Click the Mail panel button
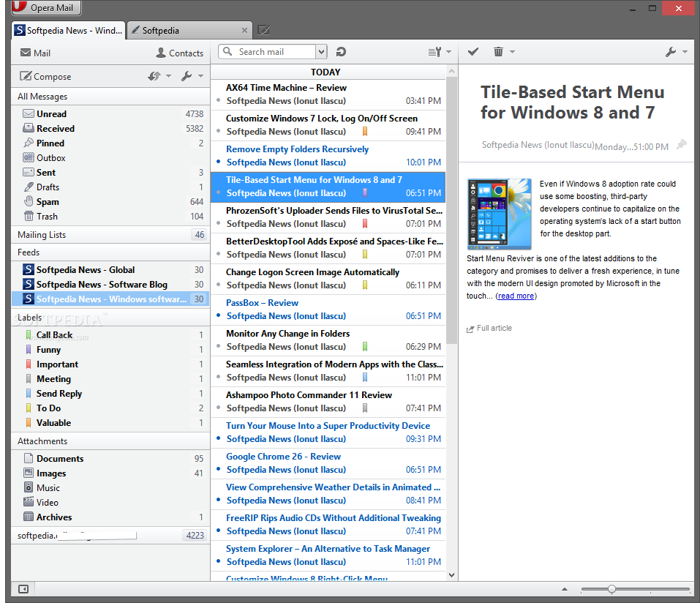Viewport: 700px width, 603px height. pos(35,53)
